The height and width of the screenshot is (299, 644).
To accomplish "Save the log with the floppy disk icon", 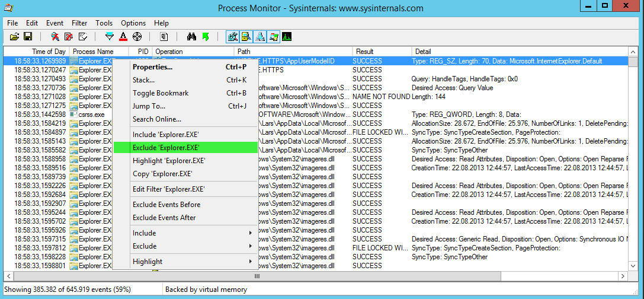I will tap(27, 37).
